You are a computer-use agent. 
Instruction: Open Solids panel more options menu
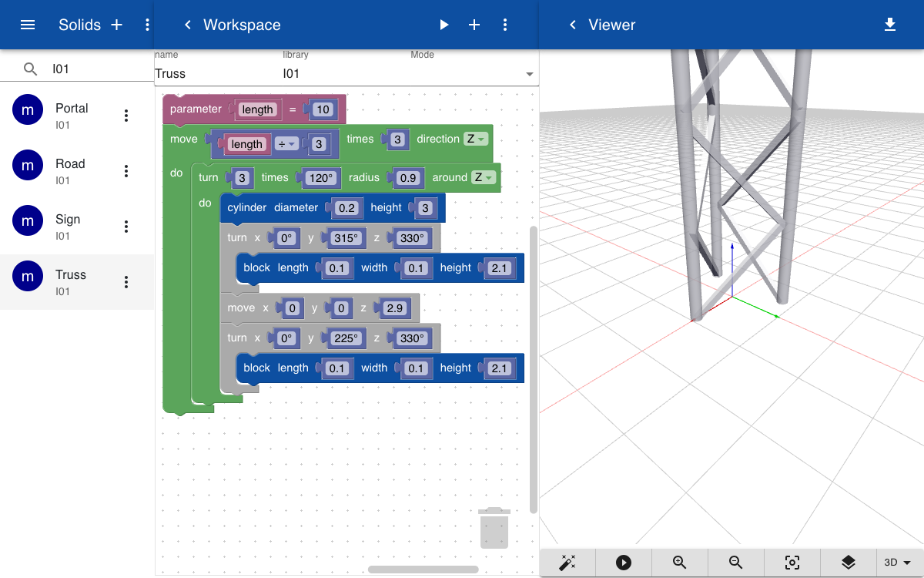click(x=147, y=25)
